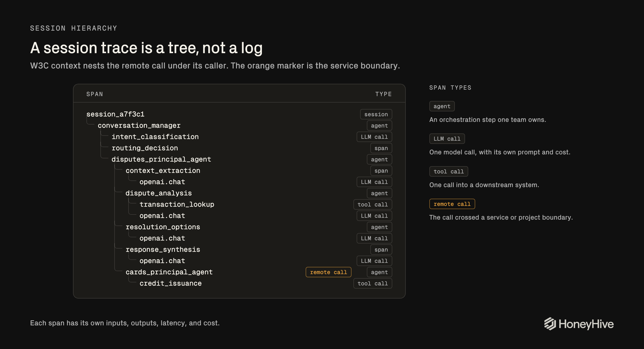This screenshot has height=349, width=644.
Task: Select the context_extraction span
Action: pyautogui.click(x=163, y=171)
